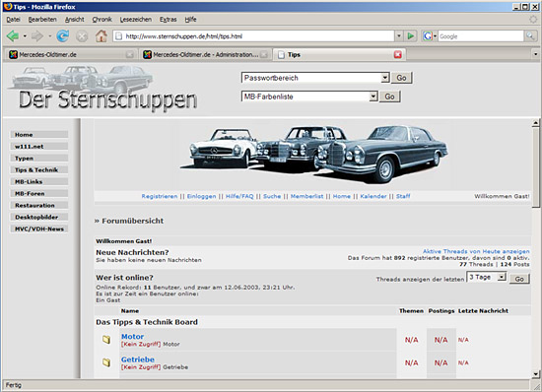Screen dimensions: 542x392
Task: Open the Getriebe forum link
Action: click(x=138, y=359)
